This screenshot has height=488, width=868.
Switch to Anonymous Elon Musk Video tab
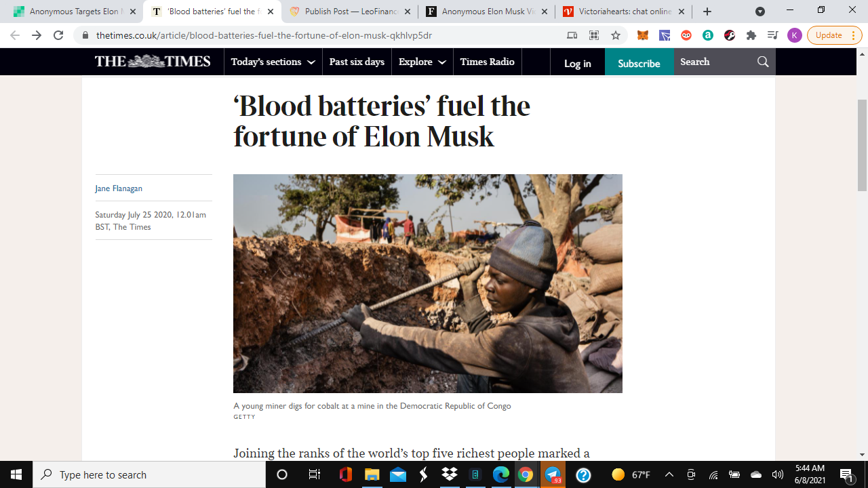[487, 12]
